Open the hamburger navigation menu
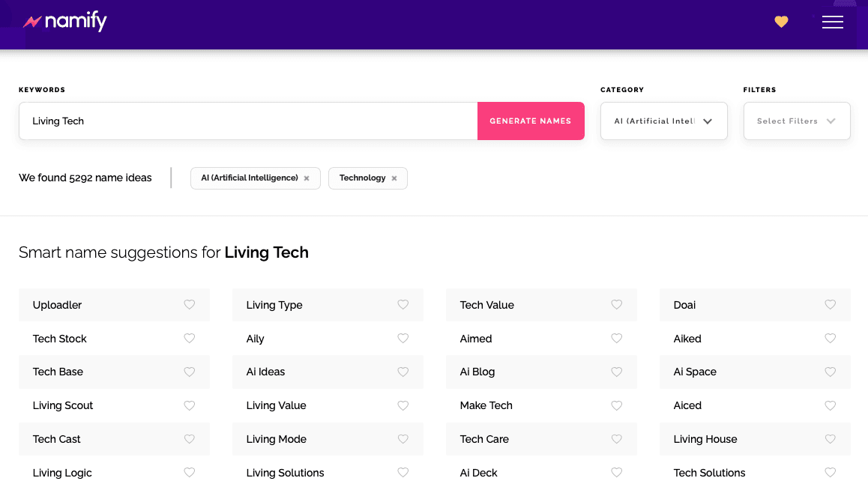This screenshot has height=487, width=868. (x=833, y=22)
